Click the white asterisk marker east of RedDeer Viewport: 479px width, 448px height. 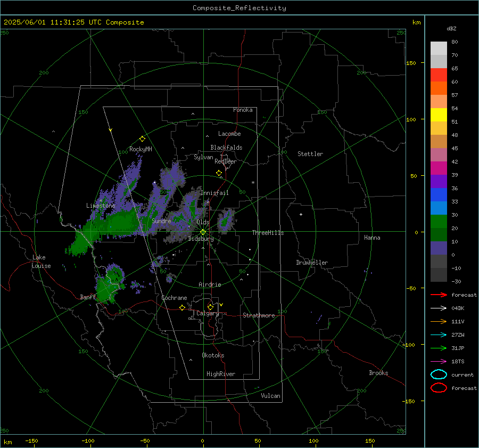pyautogui.click(x=253, y=183)
